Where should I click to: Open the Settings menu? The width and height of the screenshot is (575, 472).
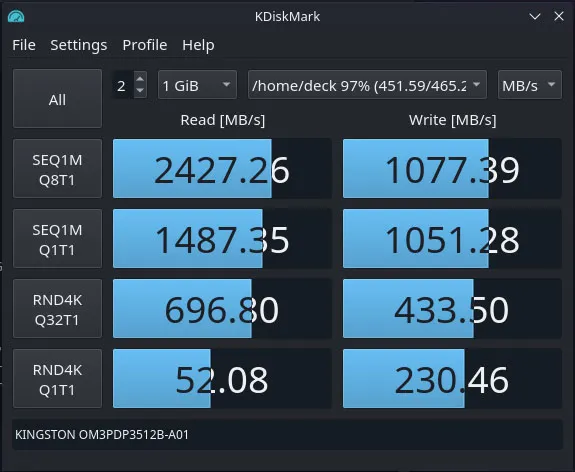coord(79,45)
